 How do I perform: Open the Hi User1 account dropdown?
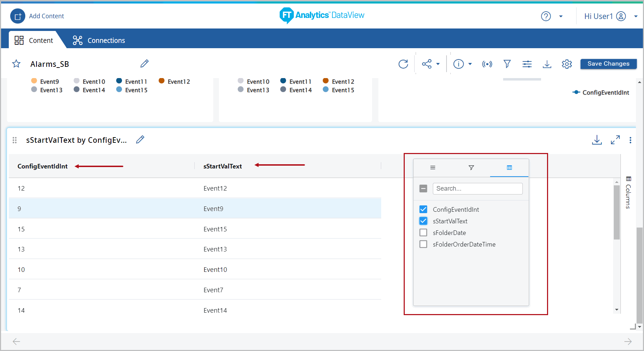636,17
